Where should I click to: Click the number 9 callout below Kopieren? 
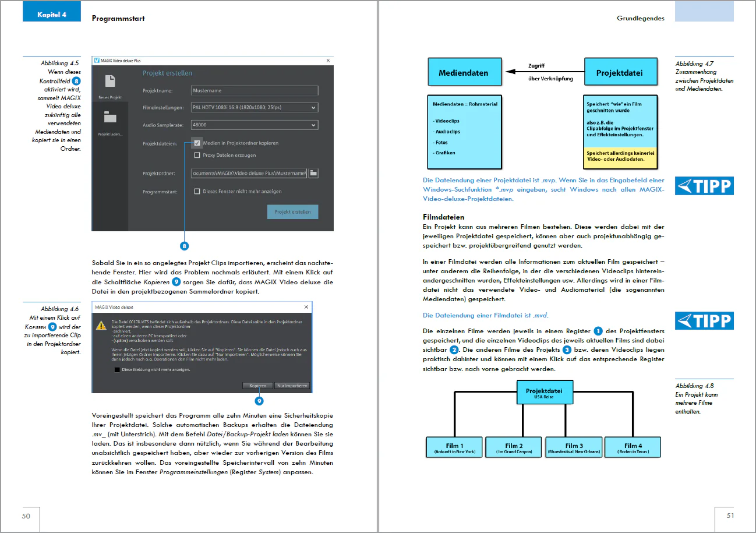pyautogui.click(x=259, y=401)
